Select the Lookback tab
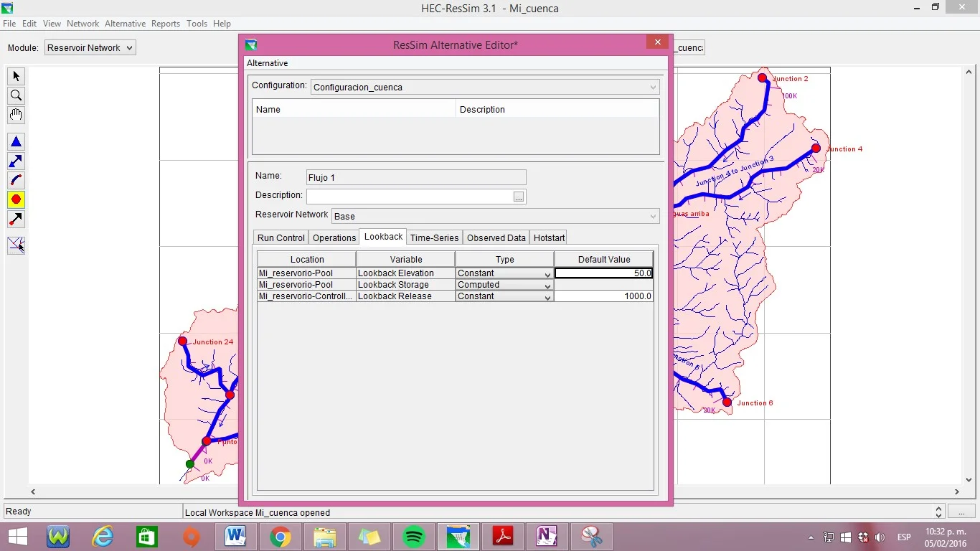The width and height of the screenshot is (980, 551). [383, 237]
